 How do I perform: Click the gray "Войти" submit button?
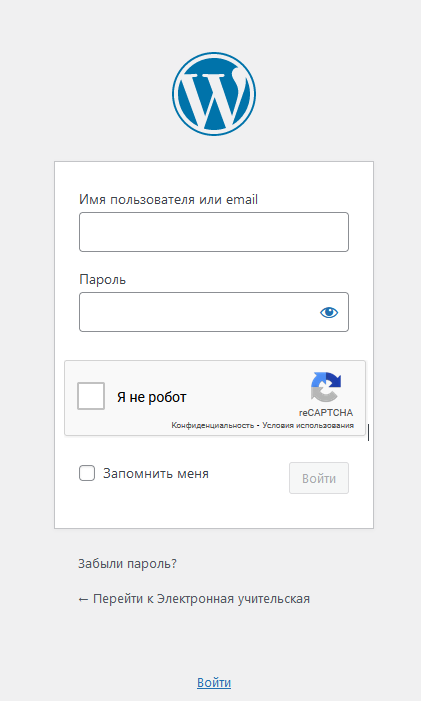319,478
